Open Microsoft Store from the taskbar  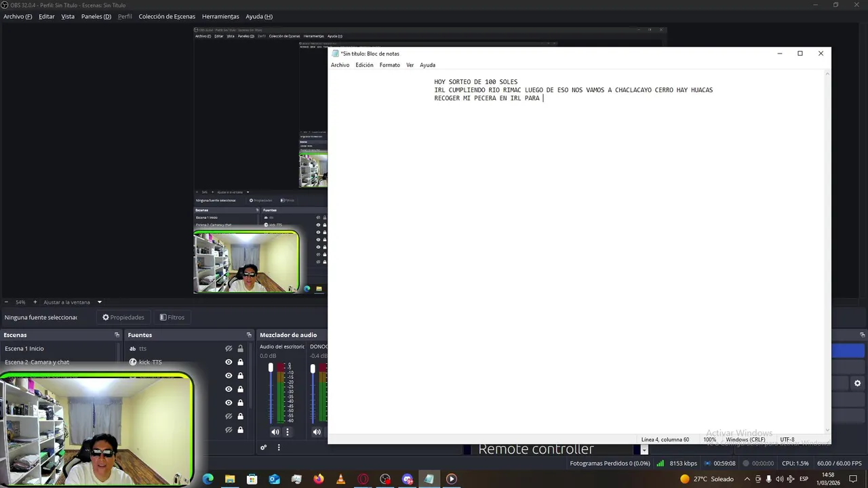(x=252, y=479)
